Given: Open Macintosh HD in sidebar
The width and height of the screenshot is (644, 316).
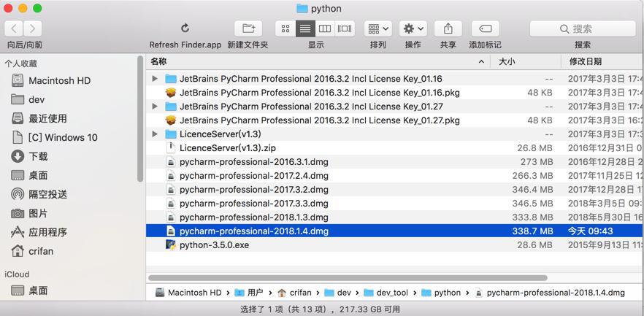Looking at the screenshot, I should tap(59, 80).
